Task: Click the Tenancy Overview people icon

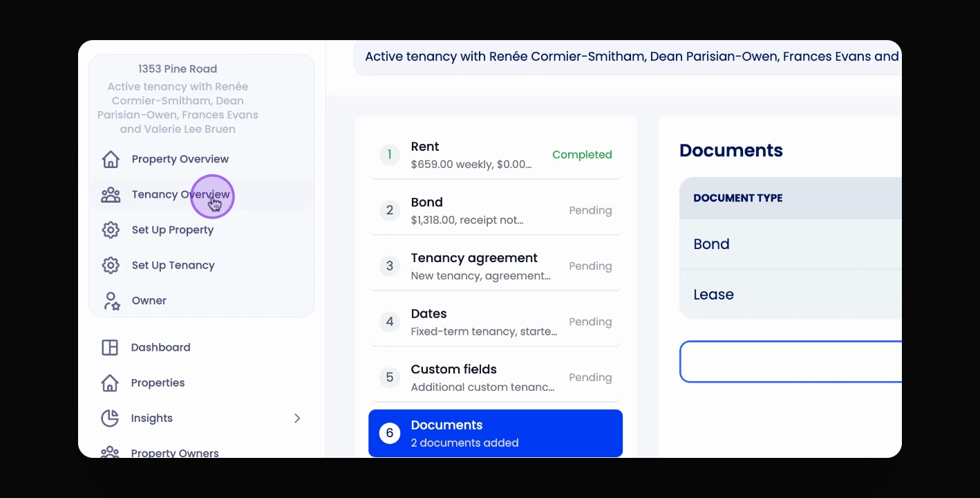Action: 111,195
